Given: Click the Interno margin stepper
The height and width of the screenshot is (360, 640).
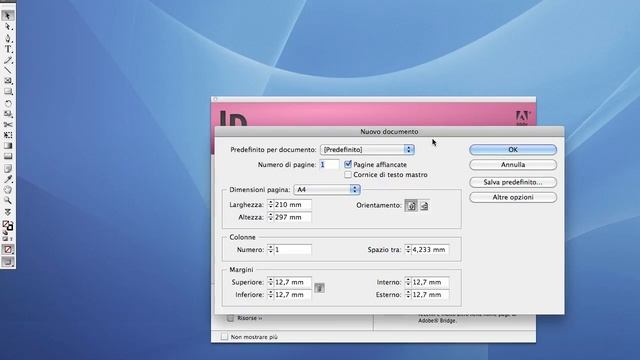Looking at the screenshot, I should pos(408,282).
